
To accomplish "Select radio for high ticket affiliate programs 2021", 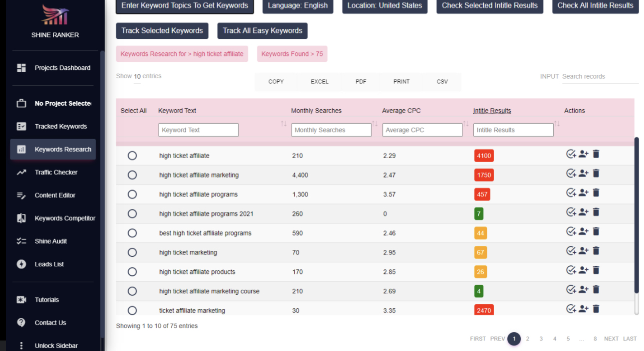I will click(x=132, y=214).
